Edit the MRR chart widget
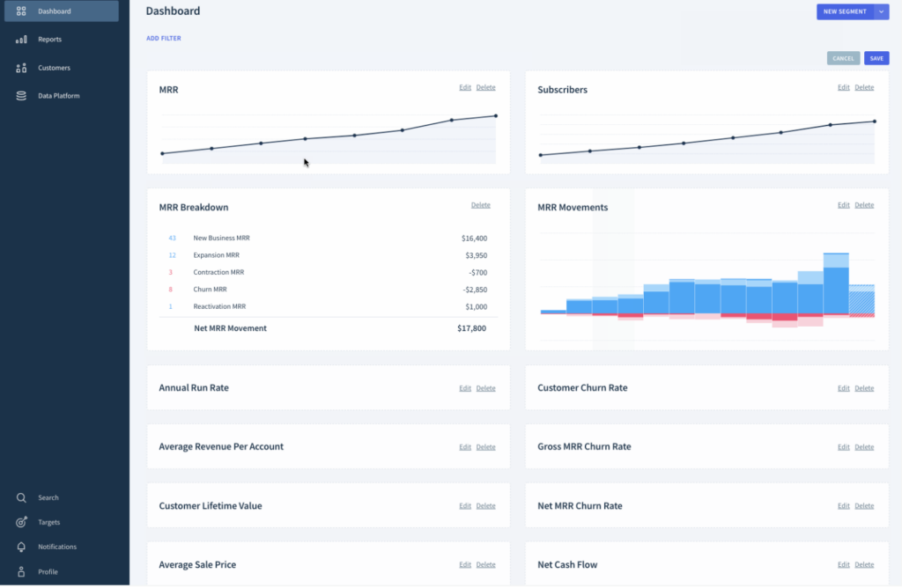The height and width of the screenshot is (588, 902). [465, 87]
